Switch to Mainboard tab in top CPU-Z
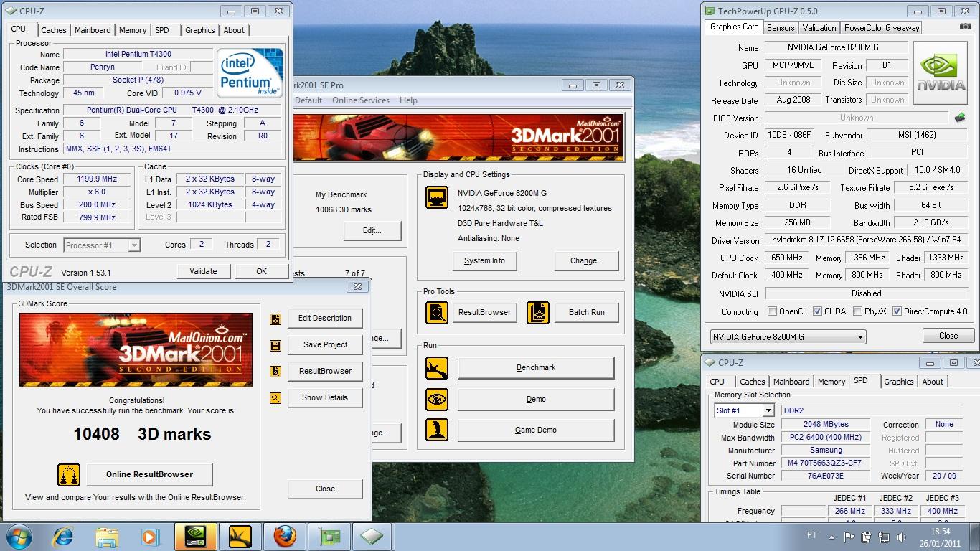 [x=93, y=30]
